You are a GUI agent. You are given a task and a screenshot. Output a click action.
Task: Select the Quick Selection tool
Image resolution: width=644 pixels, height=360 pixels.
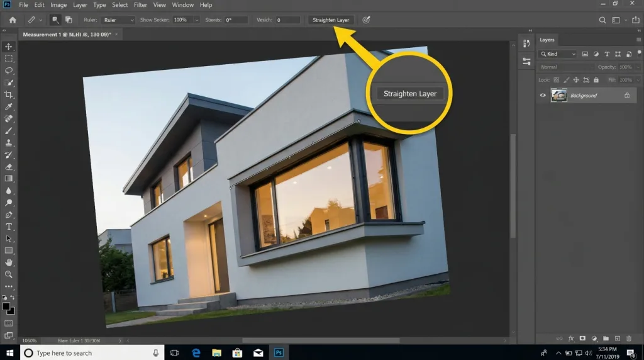click(x=9, y=82)
